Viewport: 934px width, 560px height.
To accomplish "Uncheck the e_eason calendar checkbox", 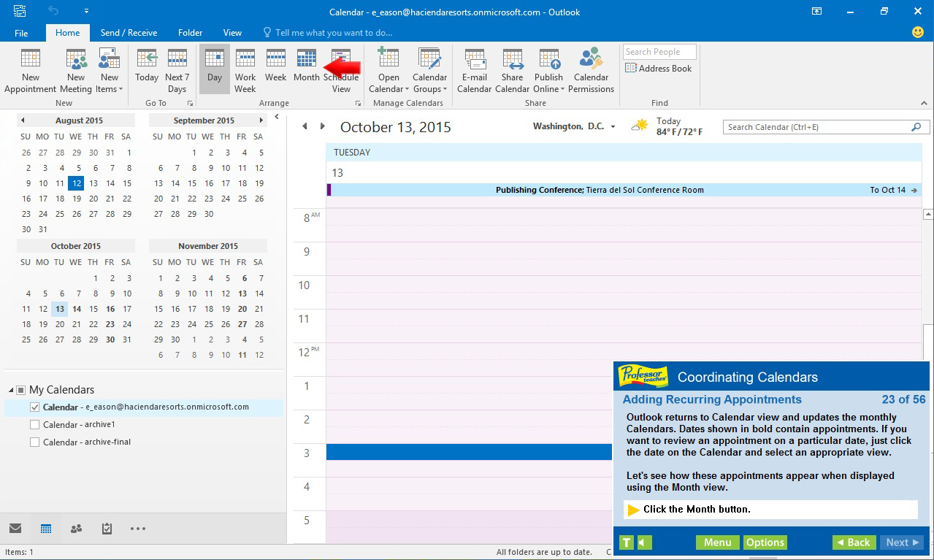I will [34, 407].
